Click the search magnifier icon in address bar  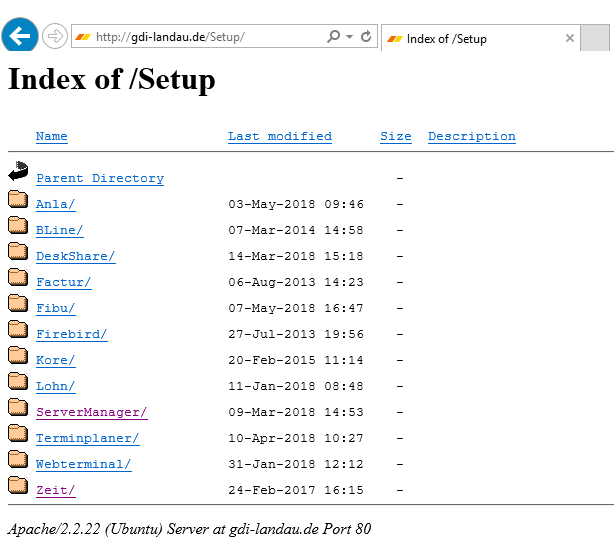(334, 37)
